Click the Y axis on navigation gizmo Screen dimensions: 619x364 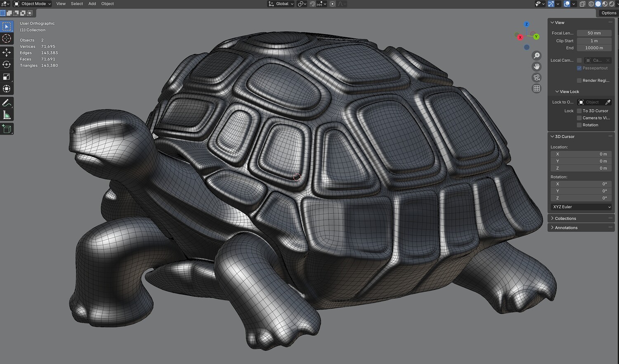536,37
